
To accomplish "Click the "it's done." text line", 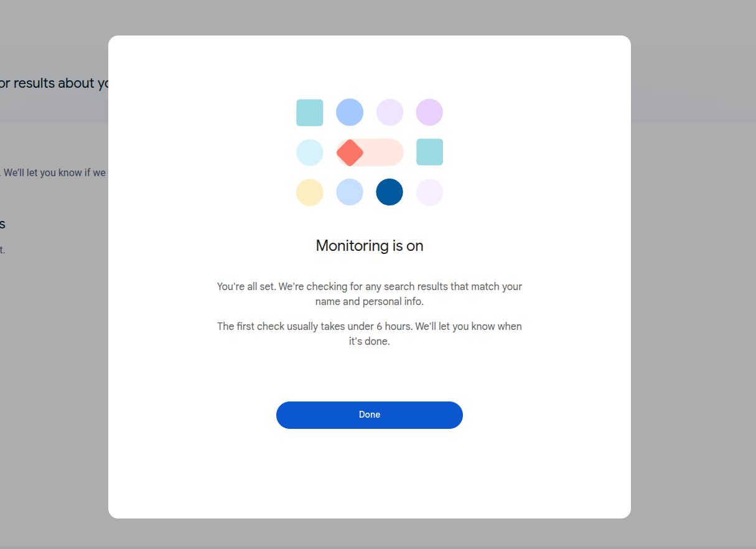I will 369,342.
